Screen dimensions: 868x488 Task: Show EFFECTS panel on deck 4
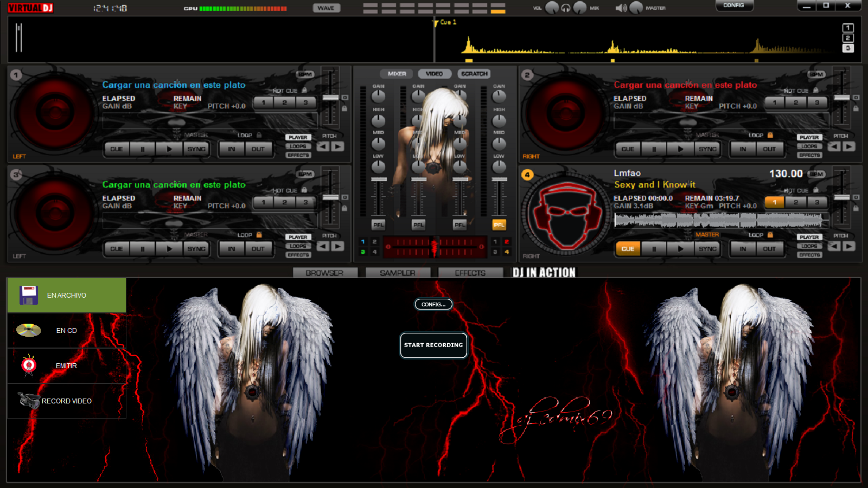tap(809, 255)
